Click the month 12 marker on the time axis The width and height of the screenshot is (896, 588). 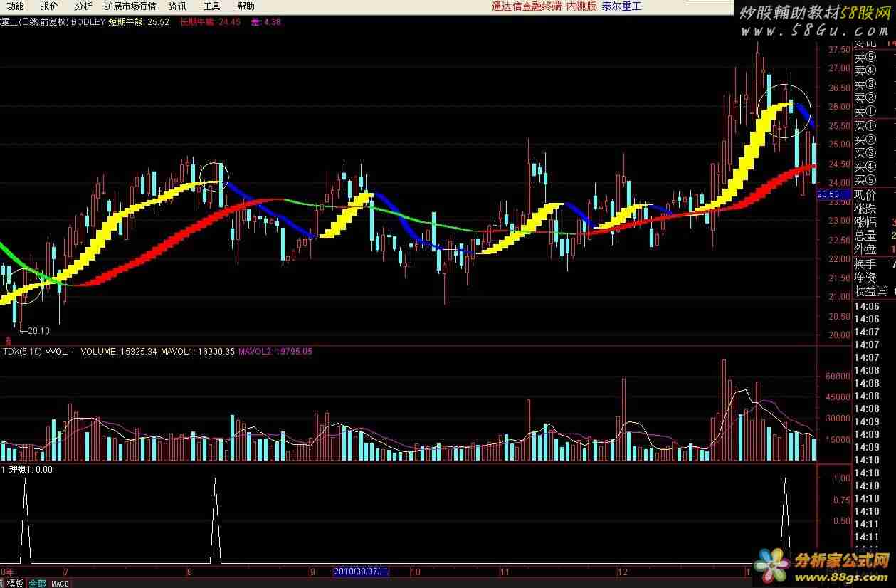(x=623, y=572)
